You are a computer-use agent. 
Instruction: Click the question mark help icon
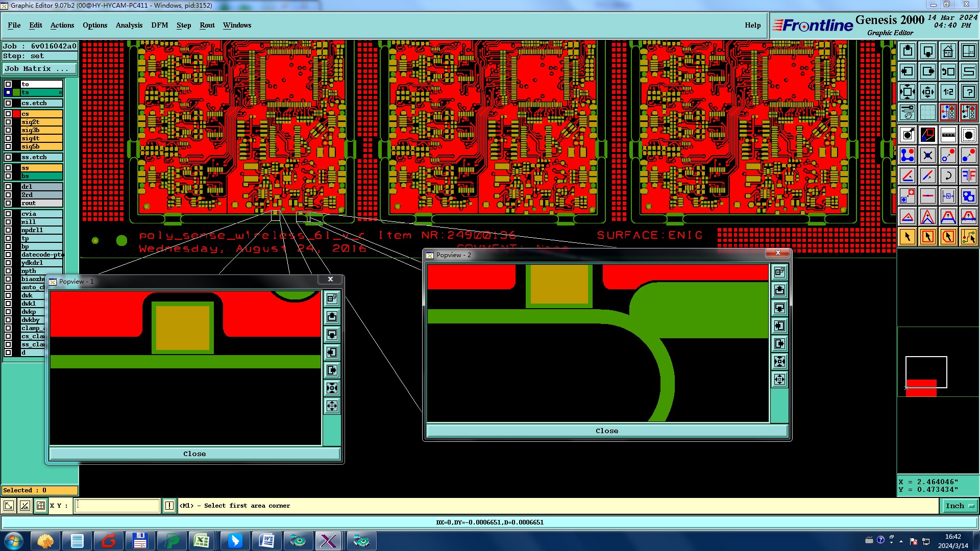(x=968, y=92)
